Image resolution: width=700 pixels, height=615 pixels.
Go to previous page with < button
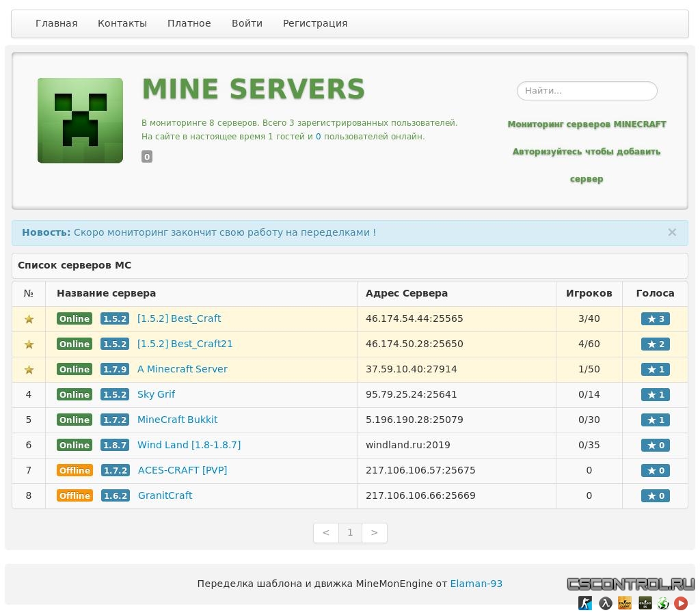point(326,533)
